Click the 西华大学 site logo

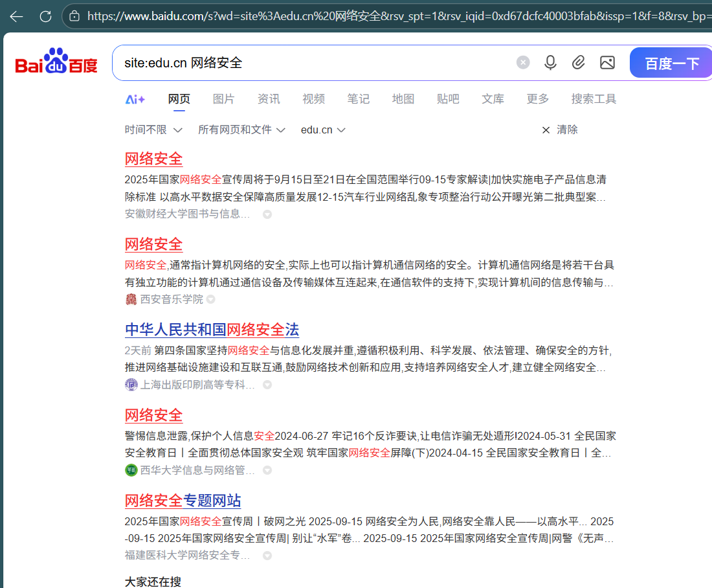(131, 470)
